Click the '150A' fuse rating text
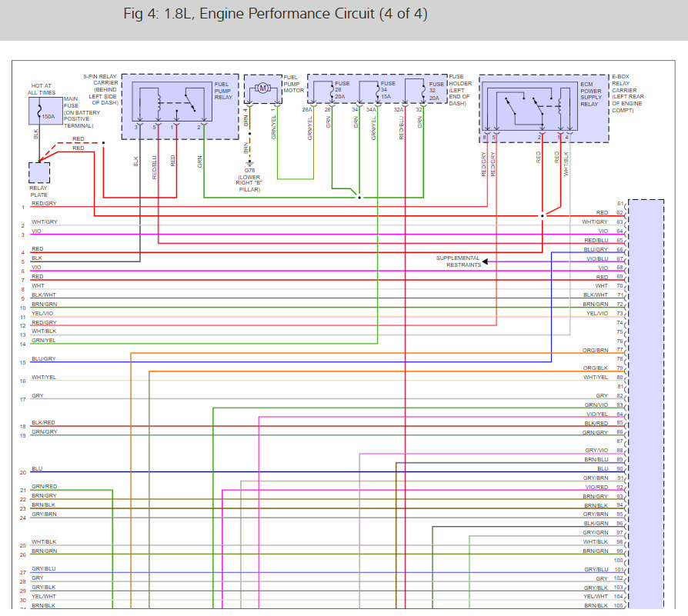Viewport: 688px width, 616px height. tap(48, 117)
